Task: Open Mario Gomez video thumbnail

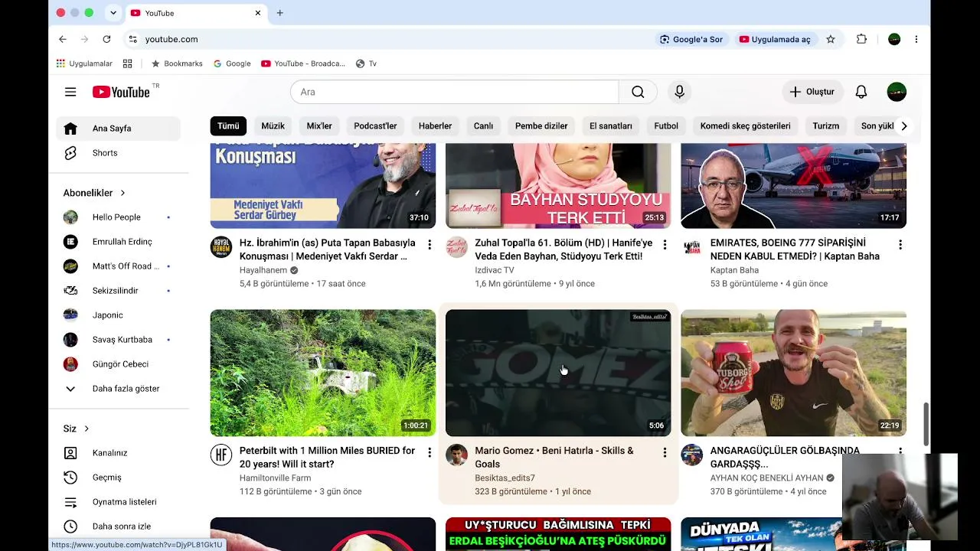Action: point(558,373)
